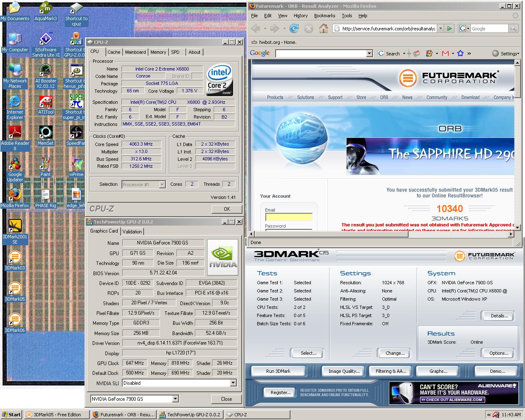Launch 3DMark06 desktop icon

coord(15,323)
